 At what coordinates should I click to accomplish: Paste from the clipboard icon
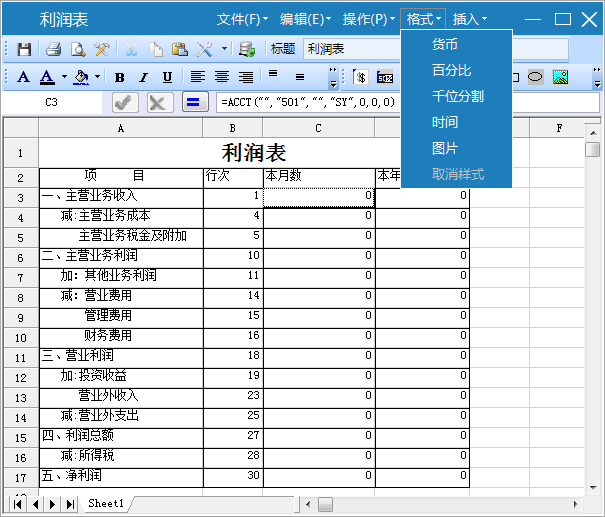pyautogui.click(x=180, y=49)
